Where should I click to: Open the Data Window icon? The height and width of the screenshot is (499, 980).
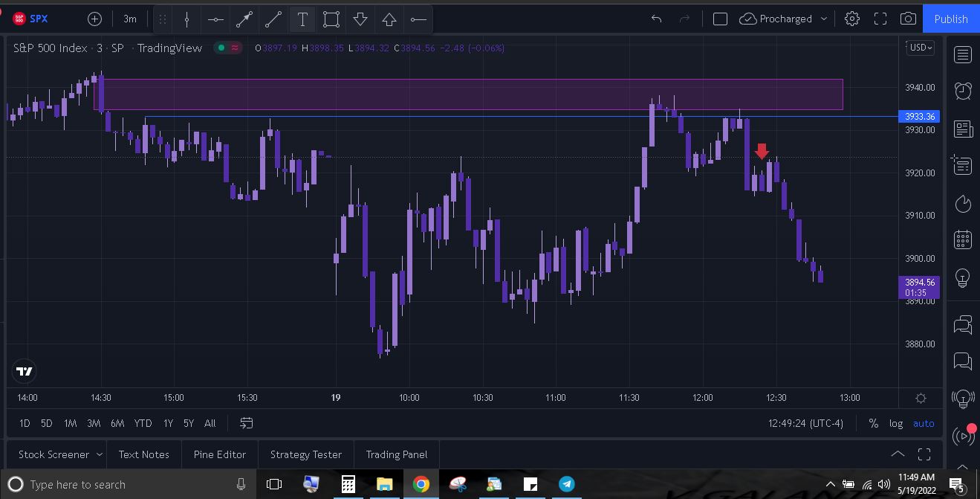(x=961, y=165)
